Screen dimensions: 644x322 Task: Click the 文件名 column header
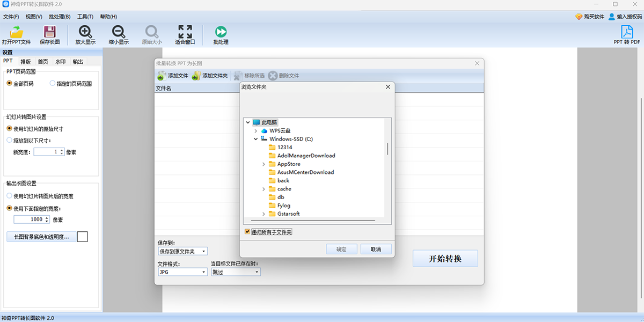point(164,88)
